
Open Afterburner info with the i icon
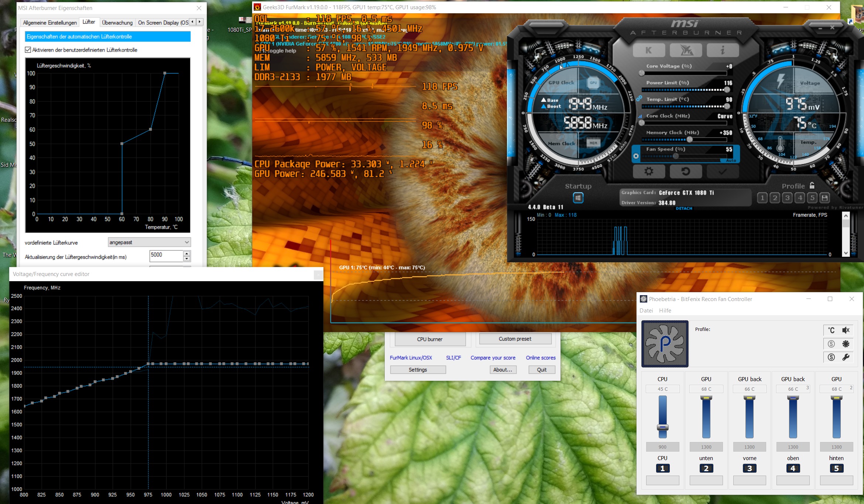click(723, 51)
